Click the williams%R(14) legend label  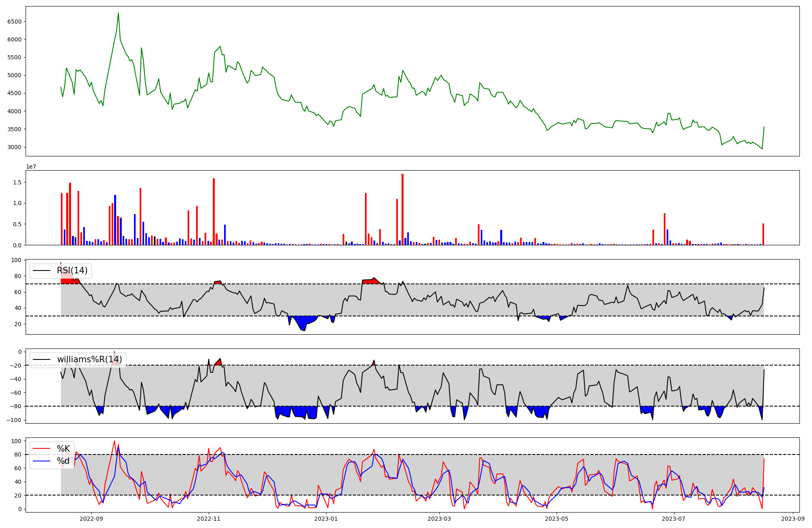coord(89,359)
